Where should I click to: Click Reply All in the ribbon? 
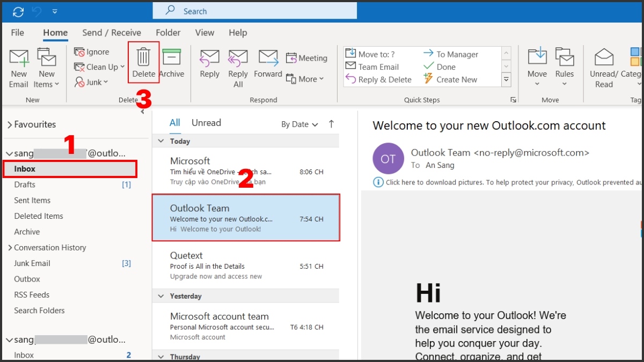coord(238,68)
